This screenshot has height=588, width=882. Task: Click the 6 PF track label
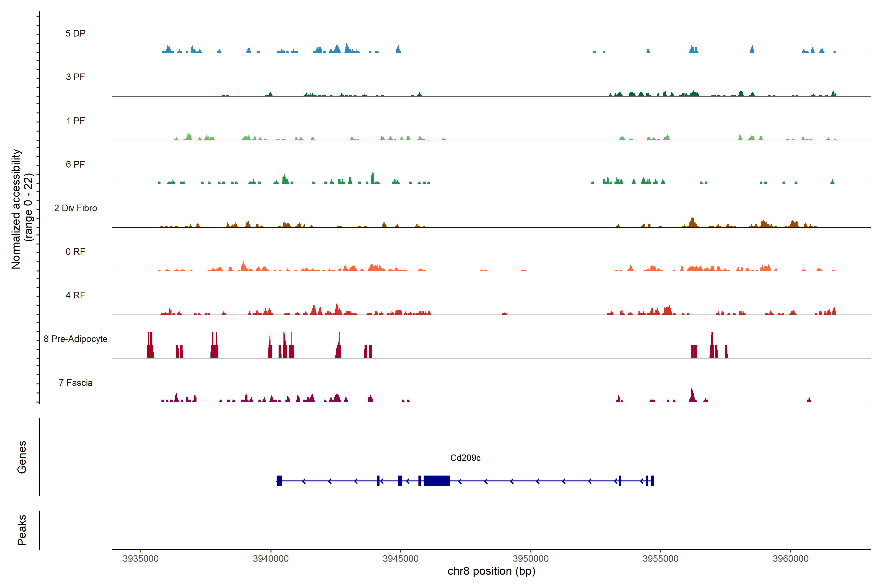(x=75, y=164)
